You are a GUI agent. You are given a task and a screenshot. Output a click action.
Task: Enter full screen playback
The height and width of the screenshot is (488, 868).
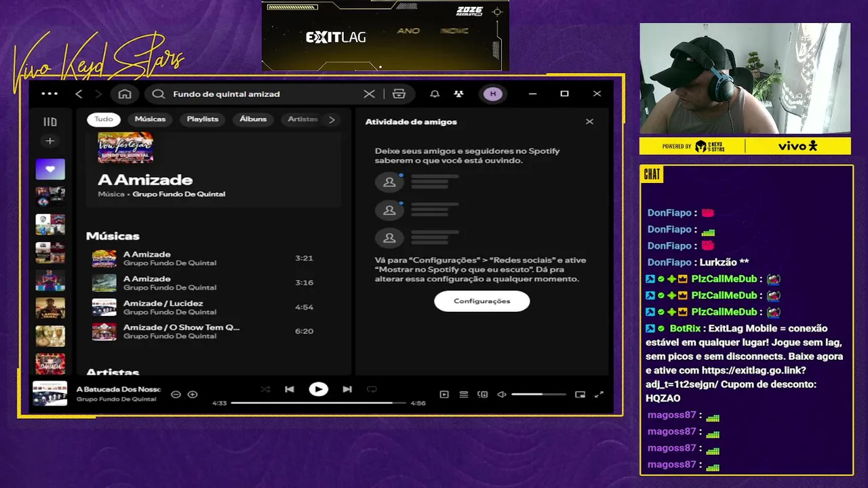pos(599,394)
